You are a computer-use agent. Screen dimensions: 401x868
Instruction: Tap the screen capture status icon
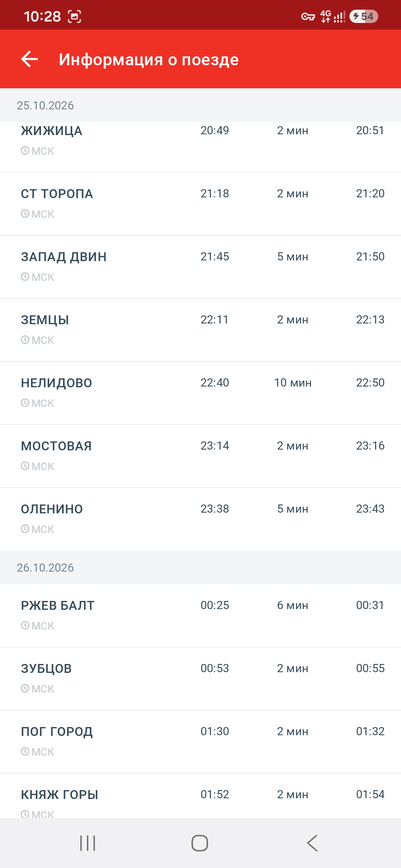(75, 16)
